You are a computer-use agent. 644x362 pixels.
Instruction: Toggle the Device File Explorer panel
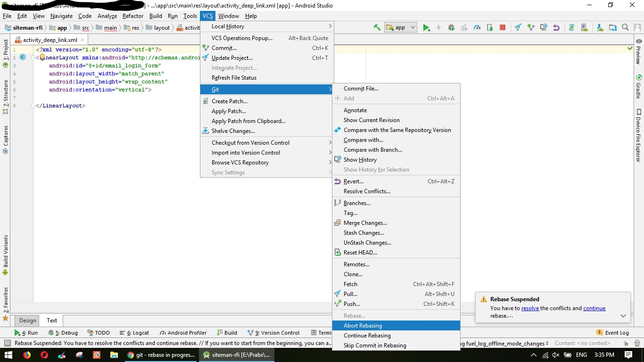[639, 126]
